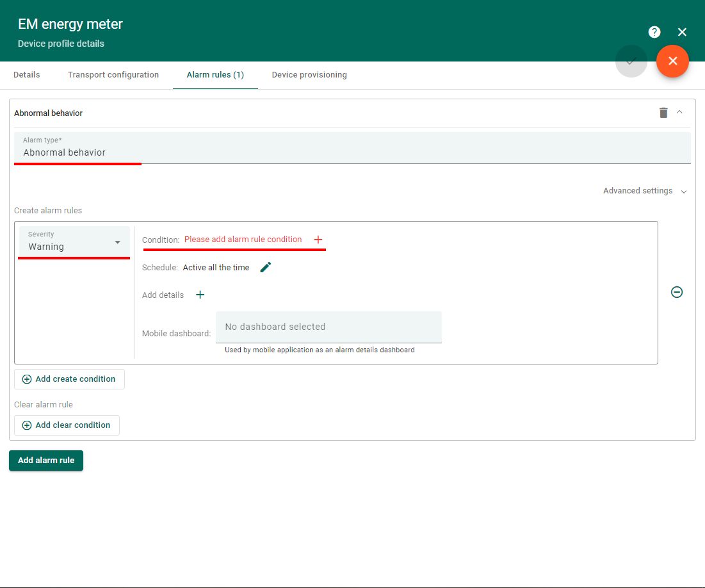The image size is (705, 588).
Task: Open Transport configuration tab
Action: coord(113,75)
